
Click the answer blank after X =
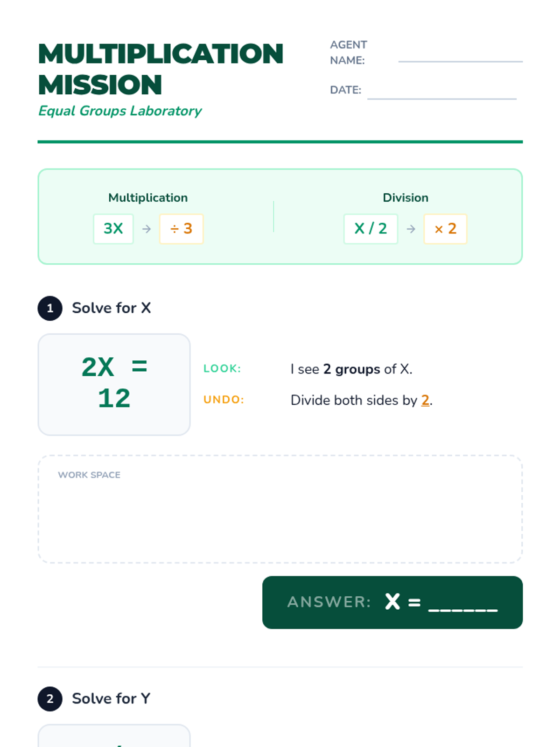[463, 603]
